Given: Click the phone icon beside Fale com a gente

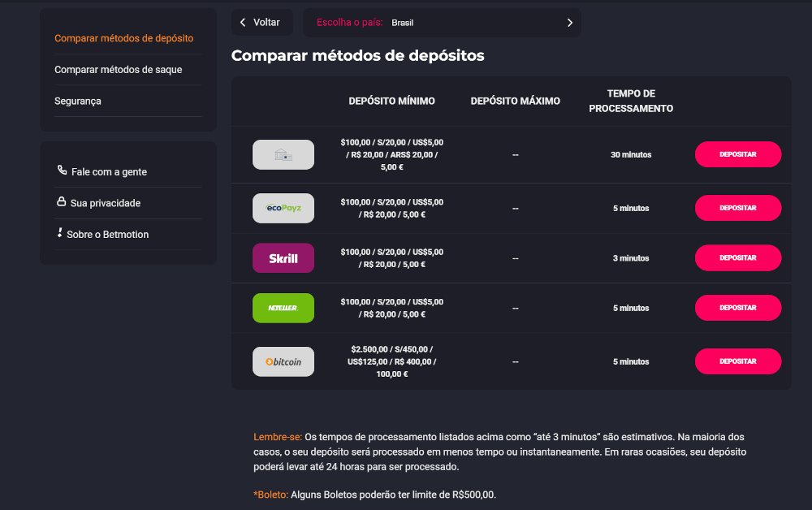Looking at the screenshot, I should [x=62, y=171].
